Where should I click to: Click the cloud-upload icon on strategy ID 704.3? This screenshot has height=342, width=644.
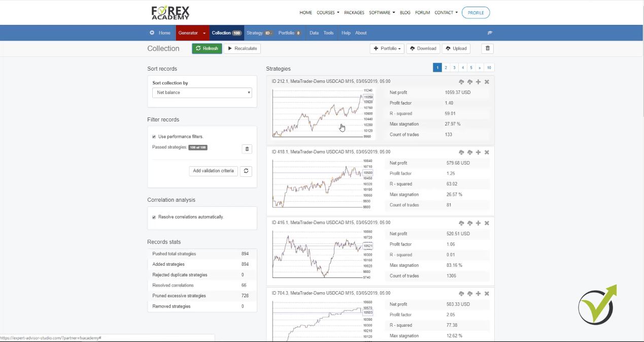470,294
